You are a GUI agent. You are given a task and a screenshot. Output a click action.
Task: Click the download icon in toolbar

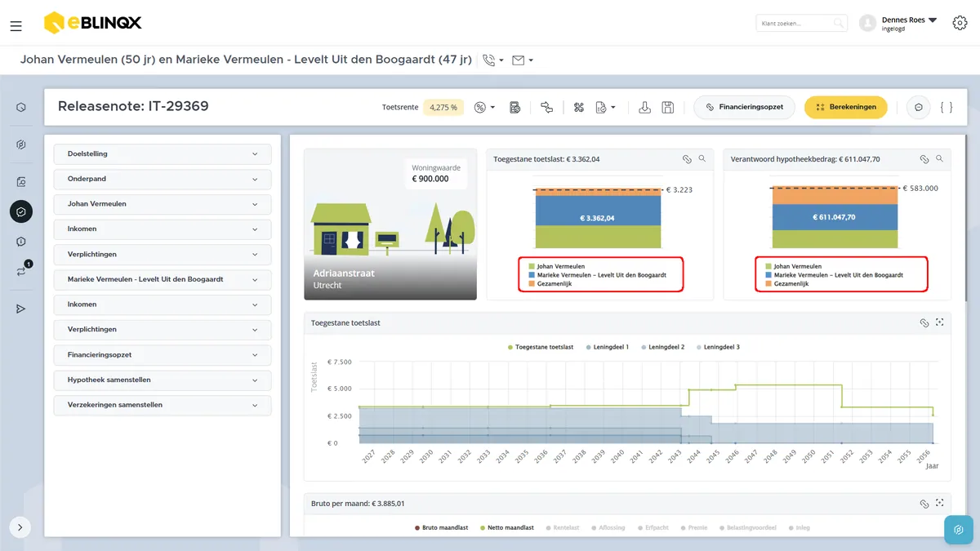[644, 107]
